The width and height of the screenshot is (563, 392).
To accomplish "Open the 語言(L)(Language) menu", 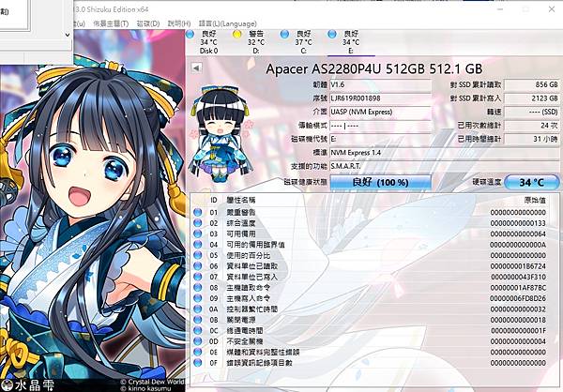I will [x=228, y=23].
